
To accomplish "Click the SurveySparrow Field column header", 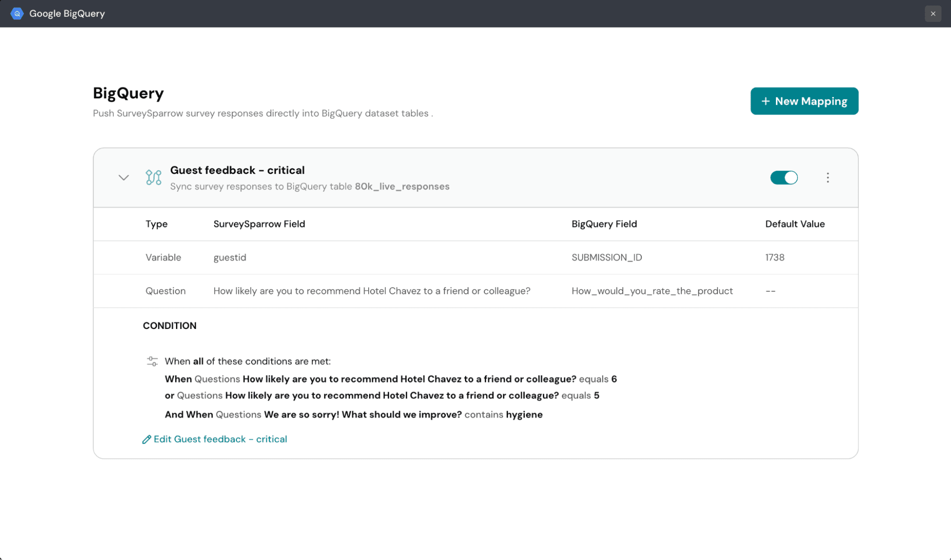I will point(259,224).
